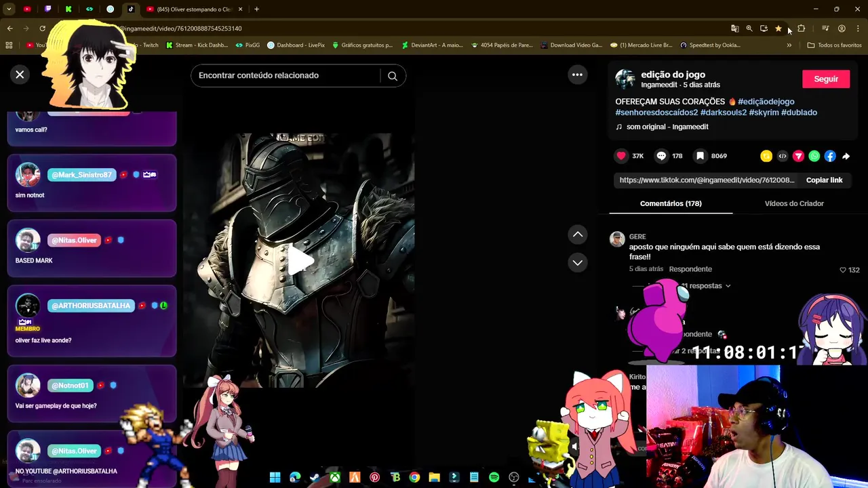Open Xbox app from taskbar
Image resolution: width=868 pixels, height=488 pixels.
click(335, 478)
